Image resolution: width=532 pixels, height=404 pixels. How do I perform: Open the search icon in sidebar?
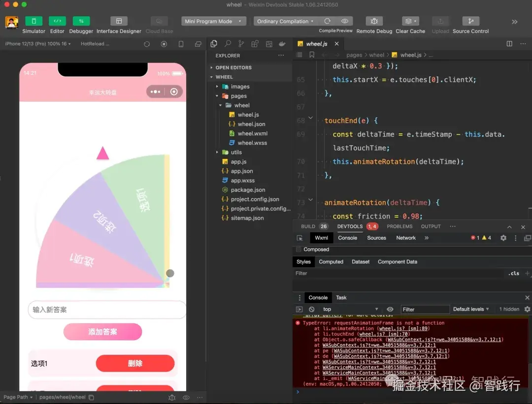[x=228, y=44]
